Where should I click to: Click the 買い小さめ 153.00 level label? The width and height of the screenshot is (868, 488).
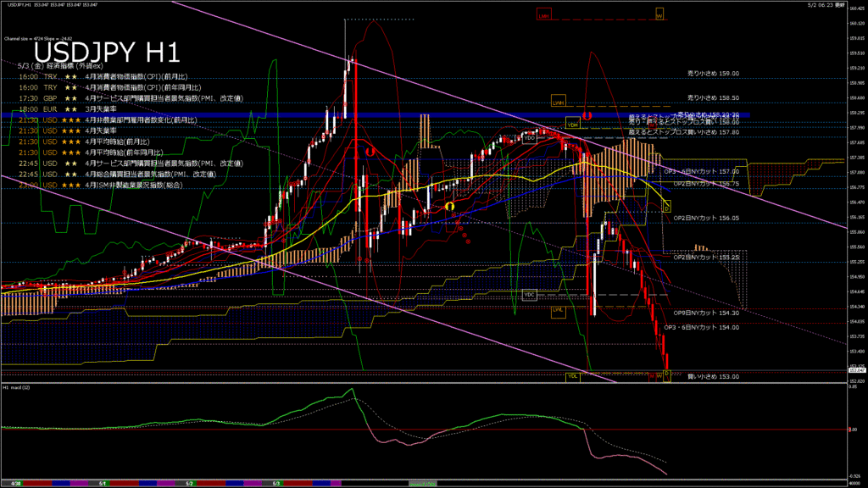click(713, 376)
